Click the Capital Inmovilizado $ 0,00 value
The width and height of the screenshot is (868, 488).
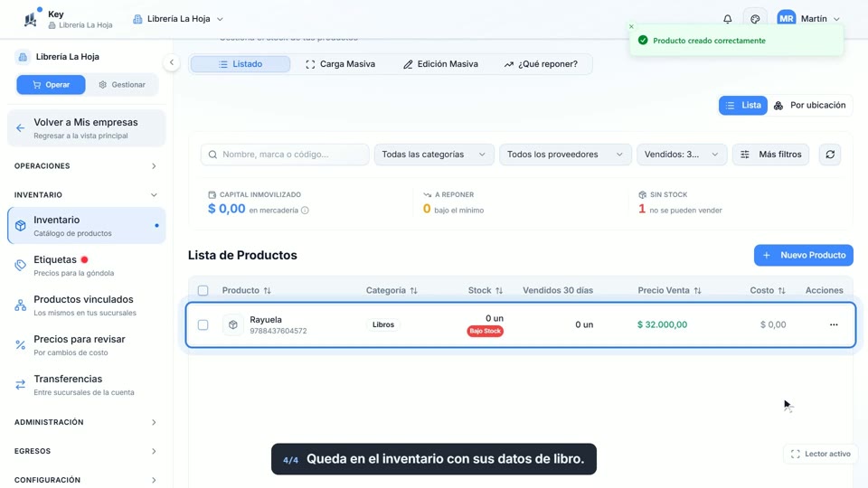(226, 209)
